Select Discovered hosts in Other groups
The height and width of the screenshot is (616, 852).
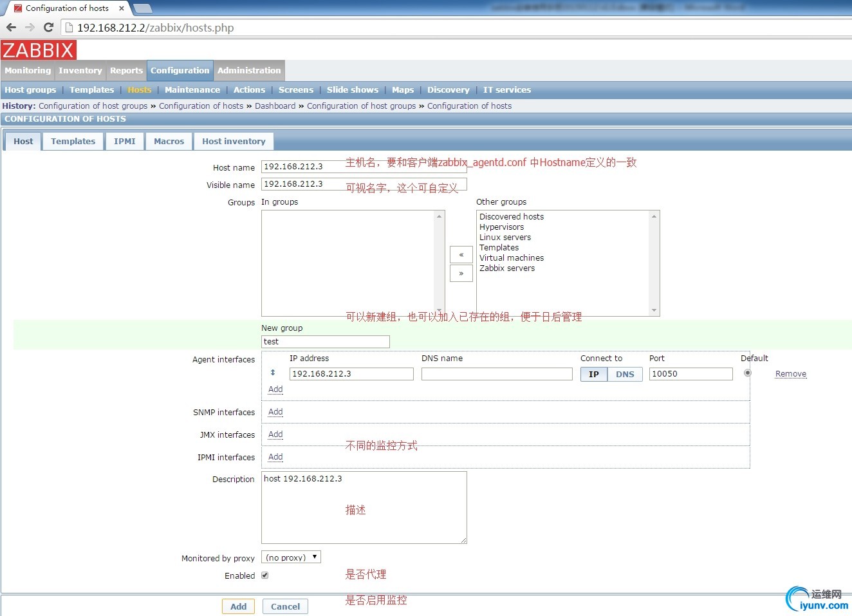click(512, 217)
